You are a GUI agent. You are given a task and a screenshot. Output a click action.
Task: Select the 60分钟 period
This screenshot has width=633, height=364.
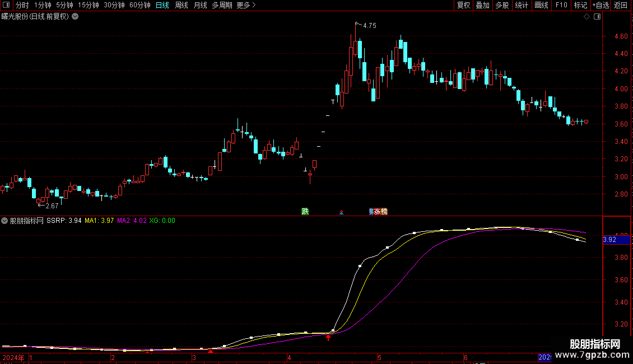point(139,5)
